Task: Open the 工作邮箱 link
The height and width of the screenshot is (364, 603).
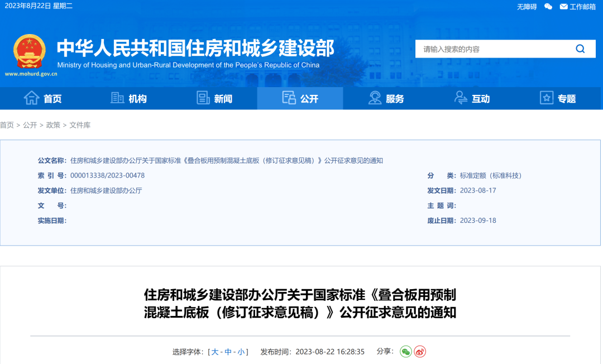Action: pyautogui.click(x=582, y=7)
